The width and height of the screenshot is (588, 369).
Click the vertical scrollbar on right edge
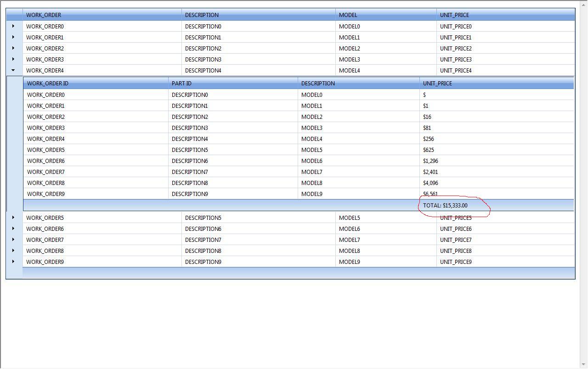(x=584, y=184)
